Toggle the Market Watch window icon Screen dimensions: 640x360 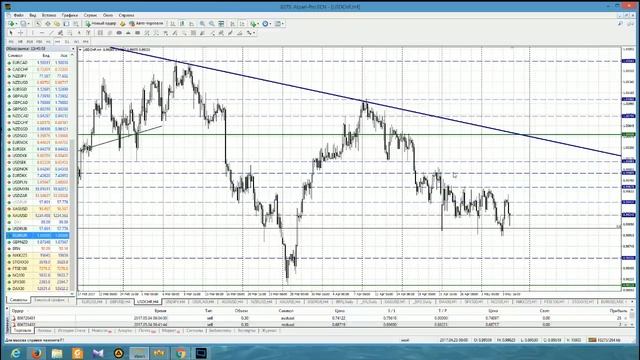pyautogui.click(x=38, y=24)
